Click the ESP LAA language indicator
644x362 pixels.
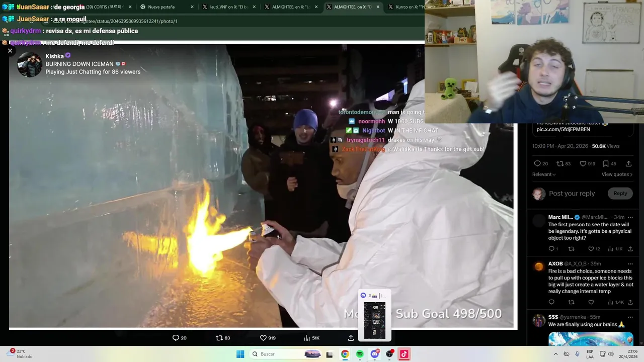pos(590,354)
